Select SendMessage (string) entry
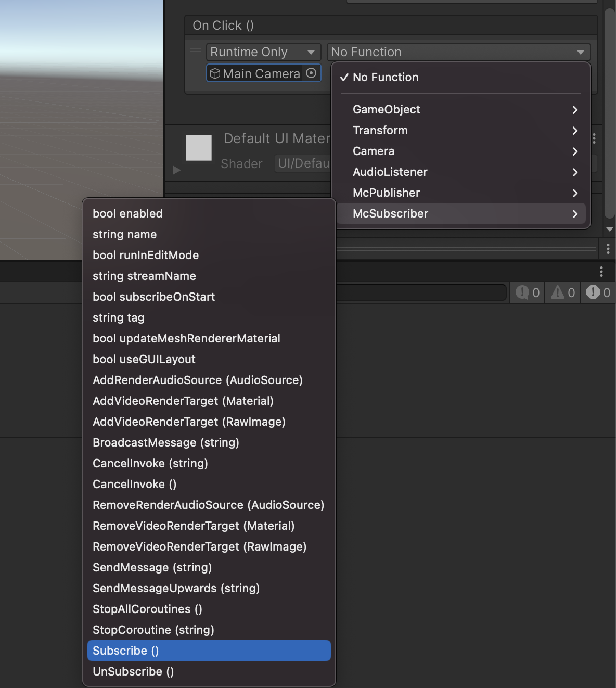Screen dimensions: 616x688 [209, 567]
